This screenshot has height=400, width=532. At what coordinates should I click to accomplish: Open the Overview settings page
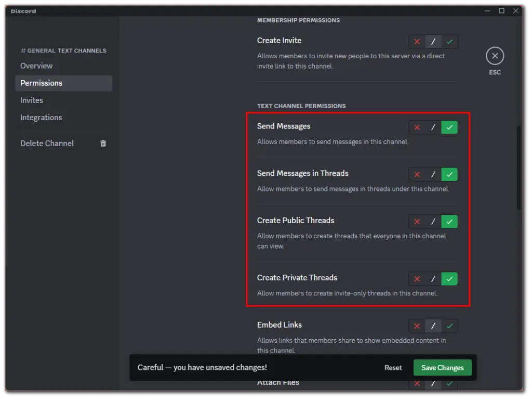coord(36,66)
